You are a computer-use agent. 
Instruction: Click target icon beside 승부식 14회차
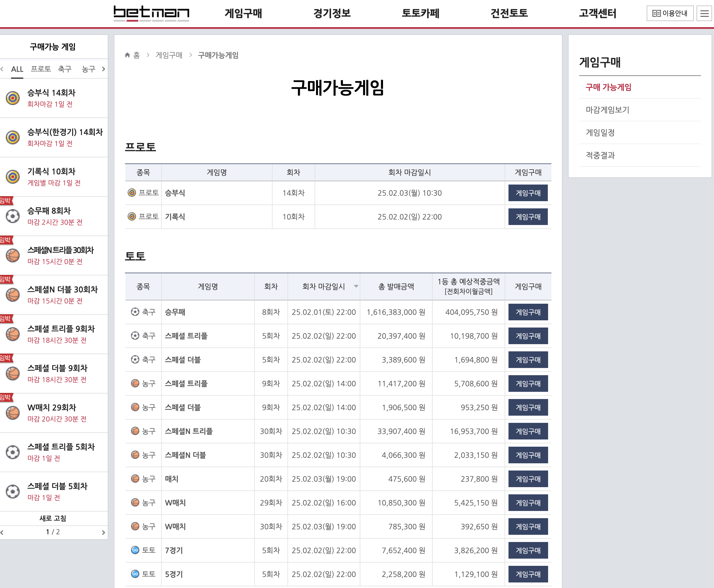[13, 98]
